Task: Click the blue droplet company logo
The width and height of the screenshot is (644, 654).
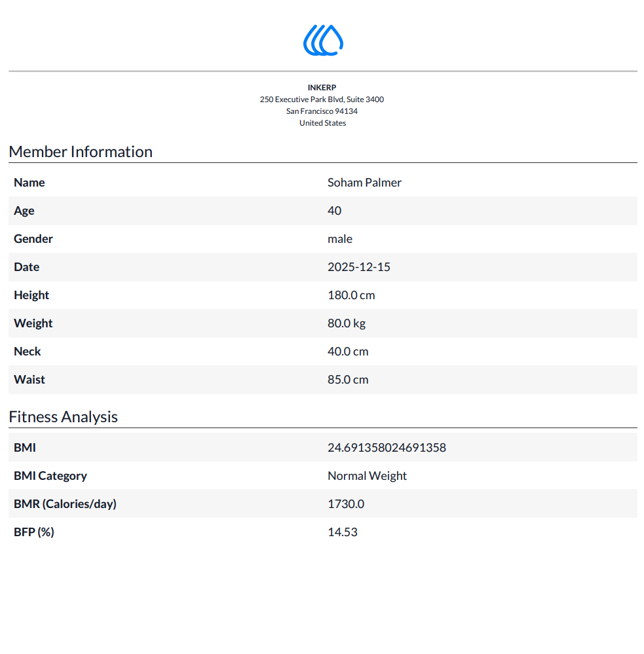Action: pyautogui.click(x=322, y=40)
